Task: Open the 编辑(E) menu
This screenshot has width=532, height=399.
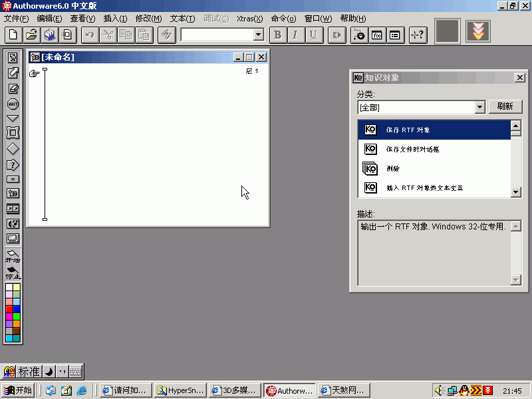Action: click(x=49, y=19)
